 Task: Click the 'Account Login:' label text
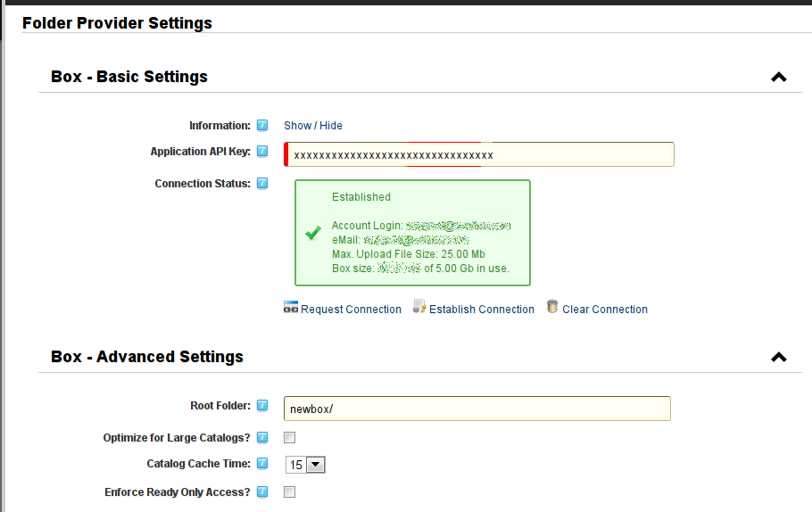pyautogui.click(x=367, y=225)
